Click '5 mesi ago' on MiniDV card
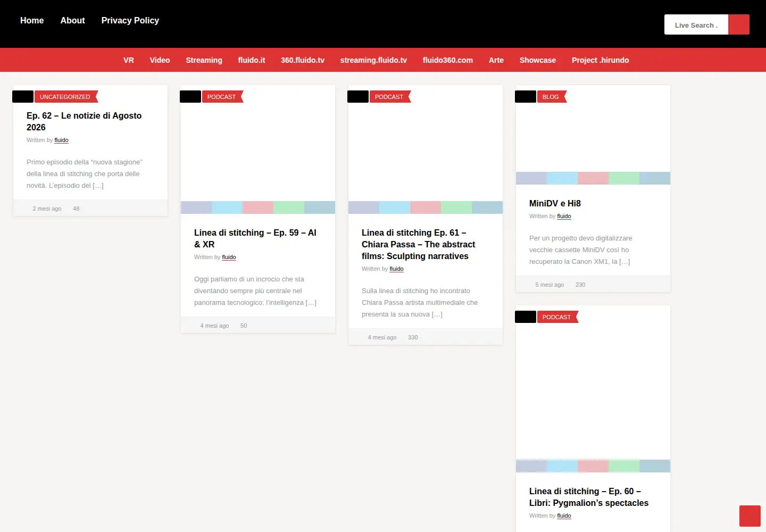 click(549, 285)
